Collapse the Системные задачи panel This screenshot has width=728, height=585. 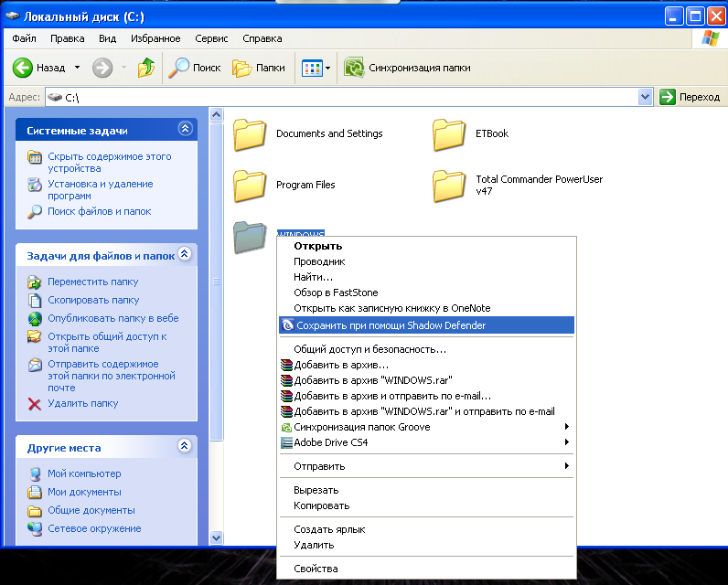186,129
